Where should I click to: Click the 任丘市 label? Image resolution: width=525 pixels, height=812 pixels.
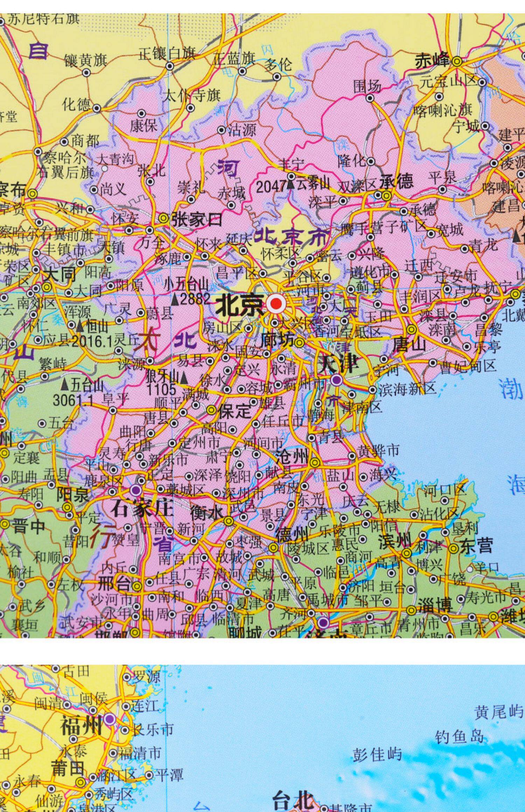click(283, 421)
